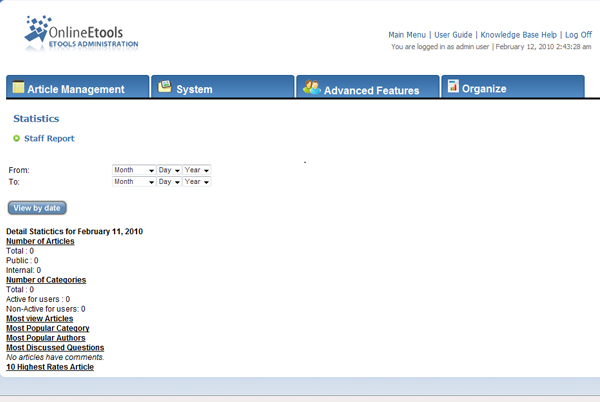600x402 pixels.
Task: Click the Organize tab chart icon
Action: coord(453,88)
